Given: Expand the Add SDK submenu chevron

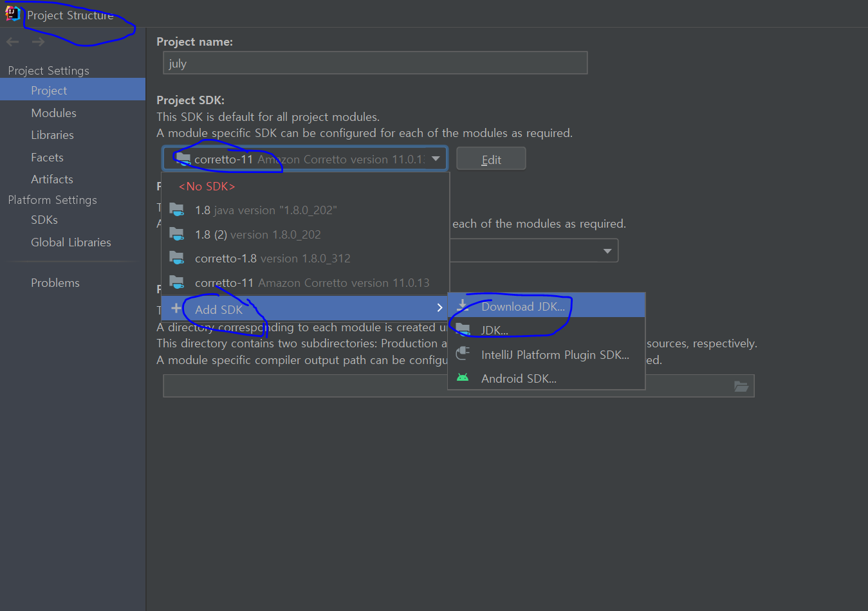Looking at the screenshot, I should (439, 308).
